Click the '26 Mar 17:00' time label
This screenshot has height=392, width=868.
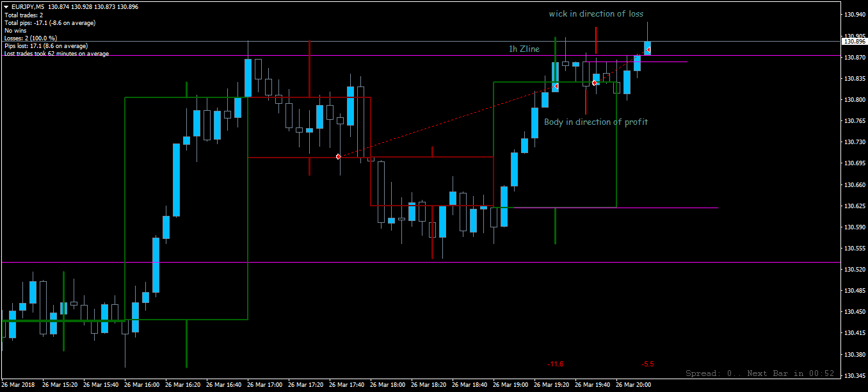(x=264, y=386)
